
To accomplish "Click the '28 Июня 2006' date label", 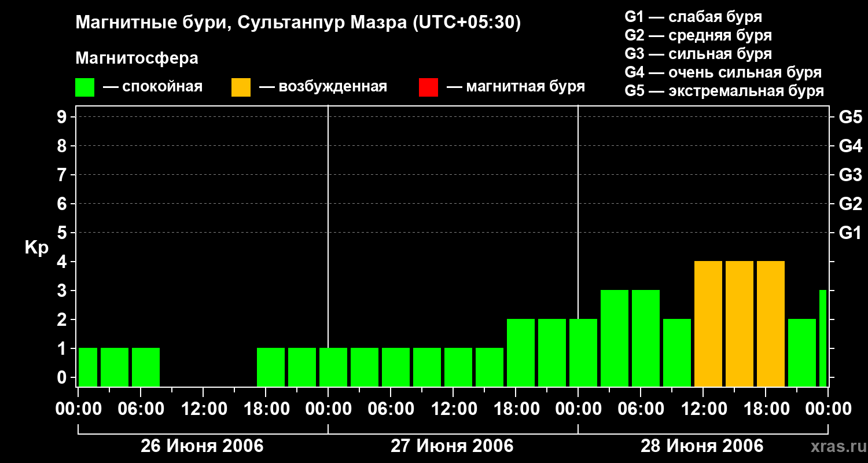I will (702, 446).
